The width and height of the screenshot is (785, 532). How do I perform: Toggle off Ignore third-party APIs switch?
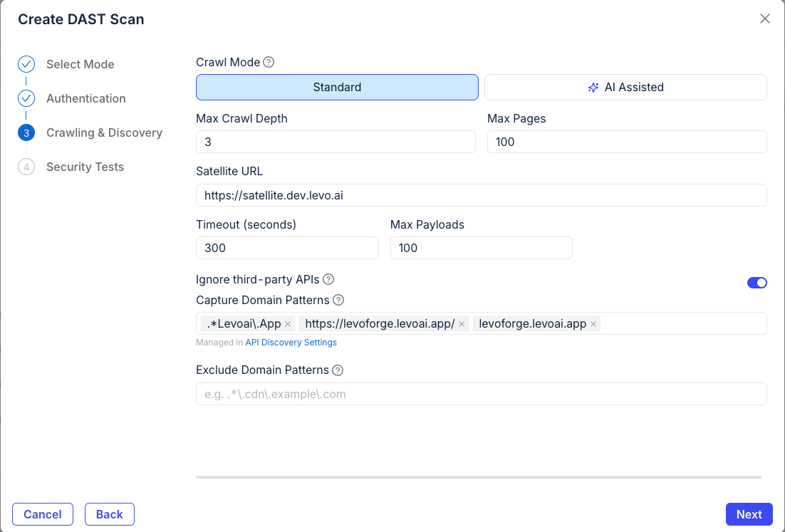tap(757, 283)
